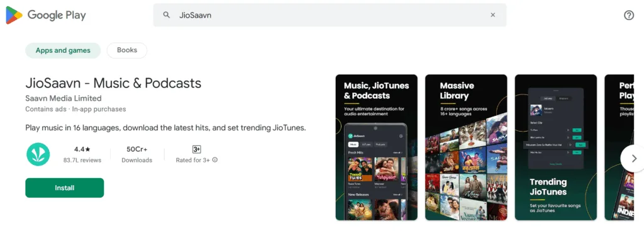Viewport: 644px width, 231px height.
Task: Clear the JioSaavn search text
Action: click(x=493, y=15)
